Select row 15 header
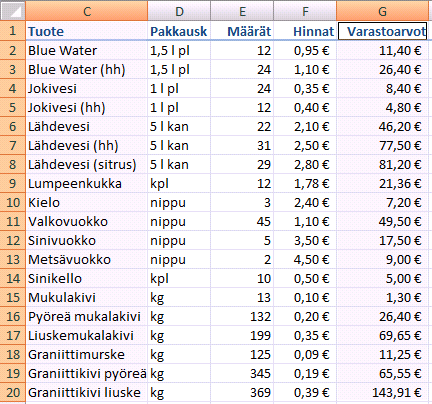The width and height of the screenshot is (432, 404). coord(13,297)
